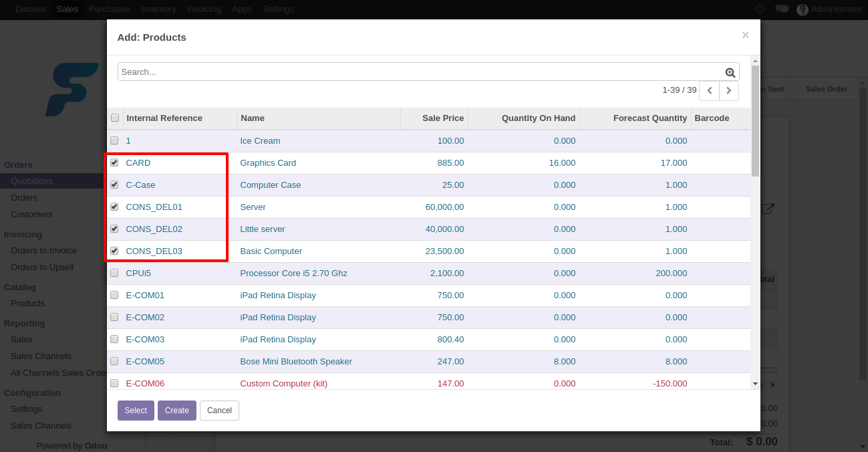
Task: Check the E-COM01 row checkbox
Action: pyautogui.click(x=114, y=295)
